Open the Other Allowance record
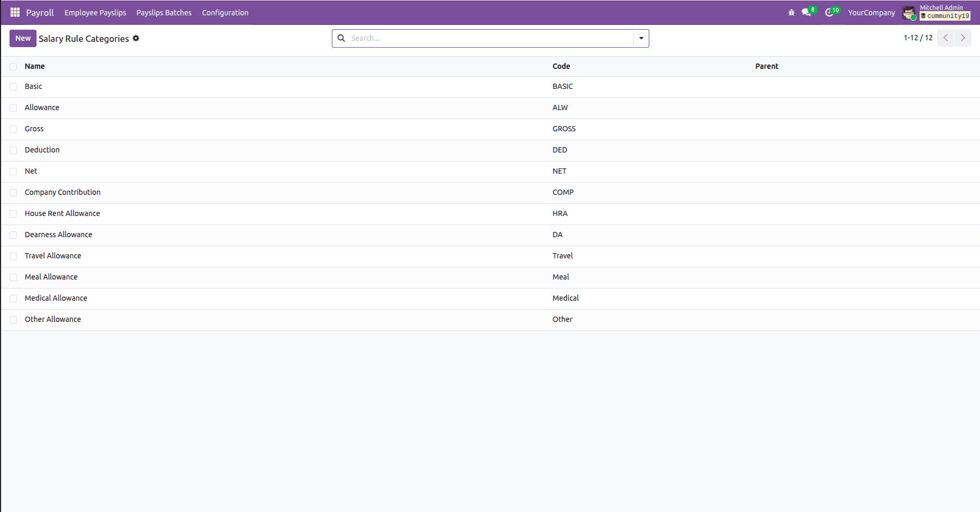 (x=53, y=319)
